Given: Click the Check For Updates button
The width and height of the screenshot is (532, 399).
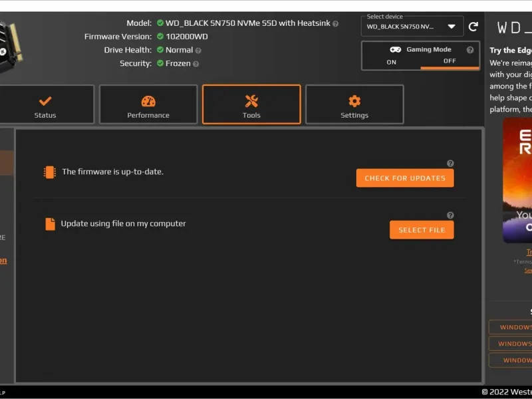Looking at the screenshot, I should pos(405,178).
